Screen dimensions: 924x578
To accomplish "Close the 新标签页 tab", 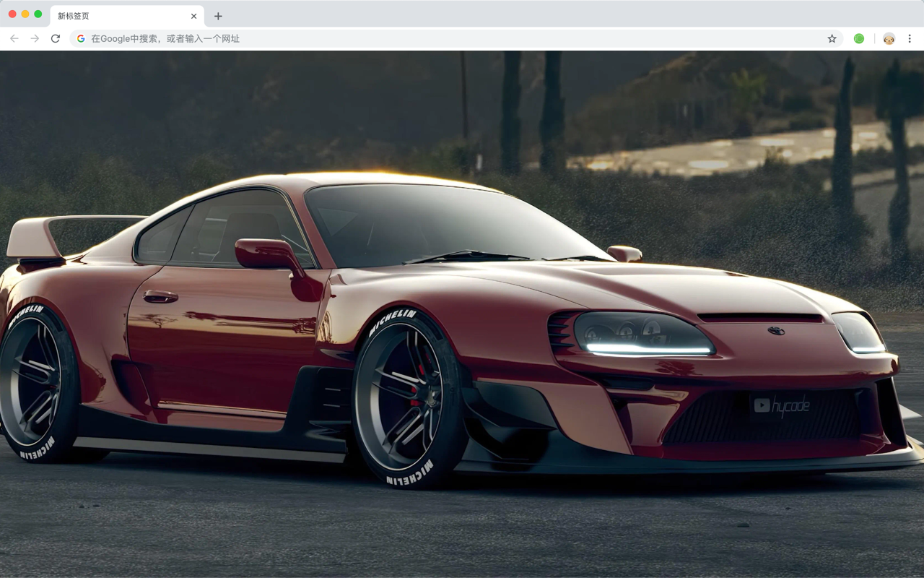I will click(x=193, y=16).
